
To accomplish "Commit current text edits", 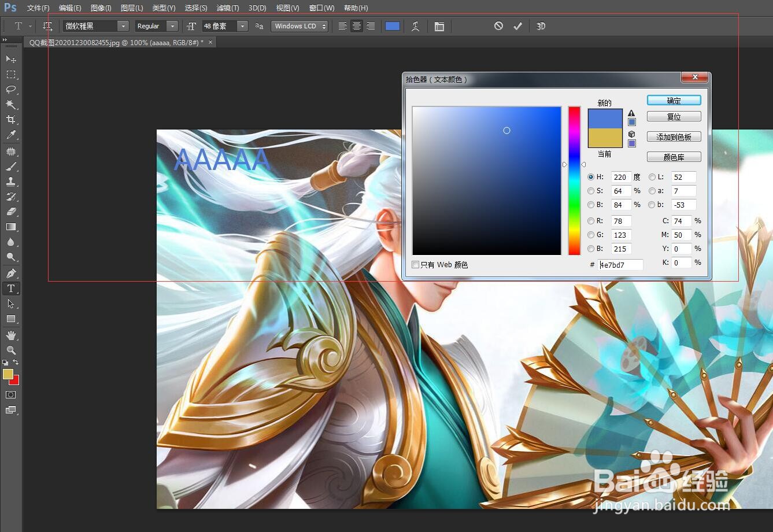I will (x=517, y=26).
